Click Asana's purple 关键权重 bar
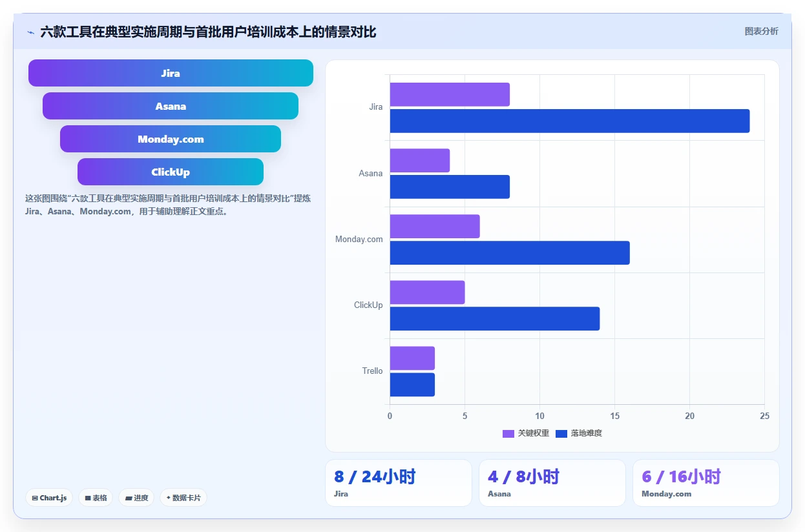This screenshot has width=805, height=532. coord(420,160)
